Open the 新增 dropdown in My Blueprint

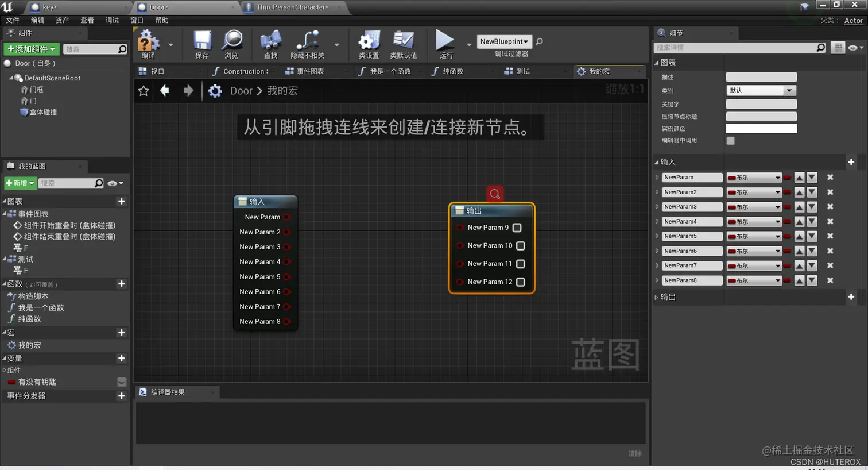[20, 183]
